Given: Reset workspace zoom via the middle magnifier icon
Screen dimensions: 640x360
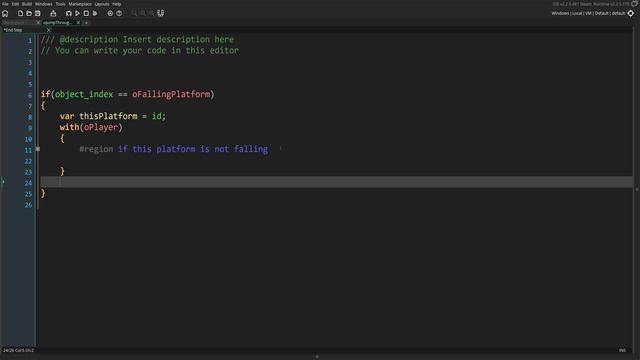Looking at the screenshot, I should (143, 13).
